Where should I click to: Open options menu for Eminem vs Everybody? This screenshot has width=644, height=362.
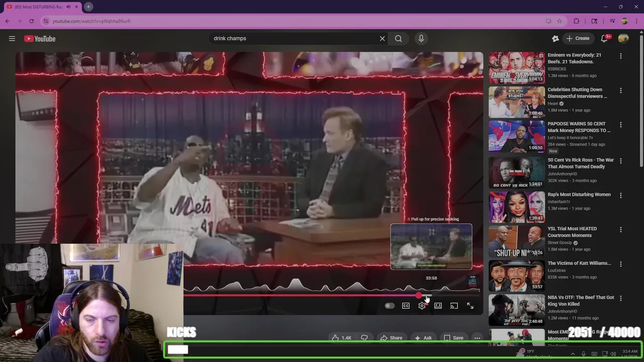(x=620, y=56)
